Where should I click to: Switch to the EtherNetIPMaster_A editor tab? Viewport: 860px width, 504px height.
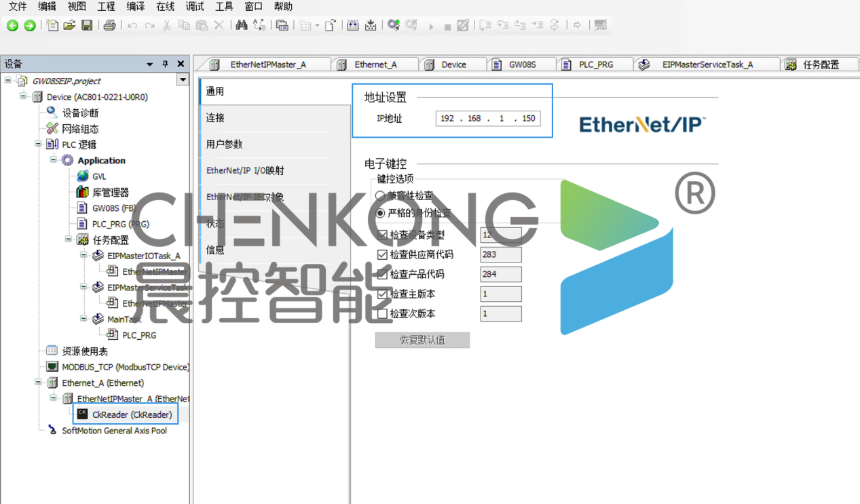pyautogui.click(x=267, y=64)
